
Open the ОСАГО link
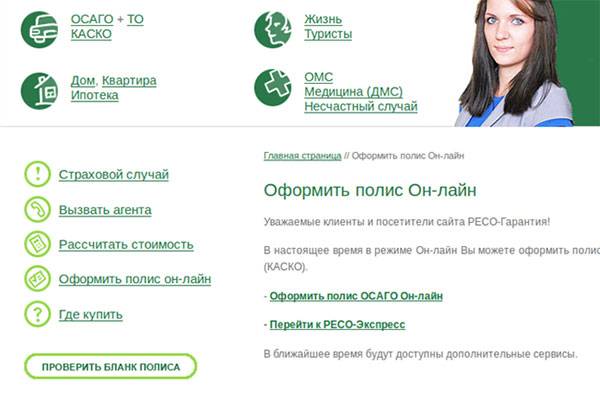92,19
